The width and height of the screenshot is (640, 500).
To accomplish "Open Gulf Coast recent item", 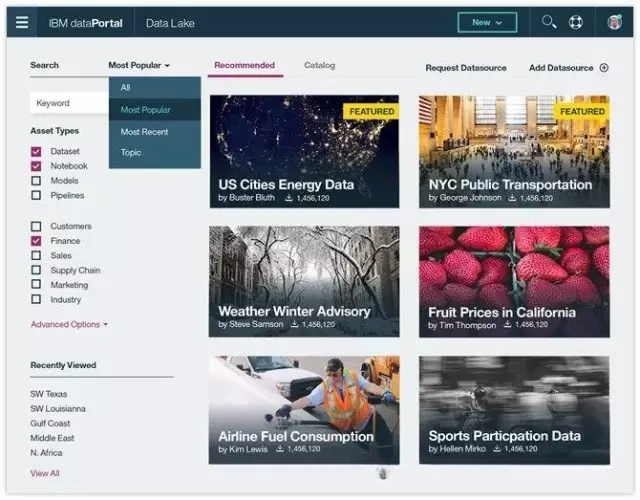I will coord(50,423).
